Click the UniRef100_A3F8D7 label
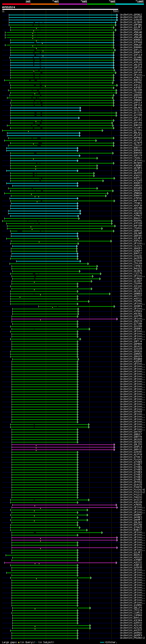146x644 pixels. 131,87
